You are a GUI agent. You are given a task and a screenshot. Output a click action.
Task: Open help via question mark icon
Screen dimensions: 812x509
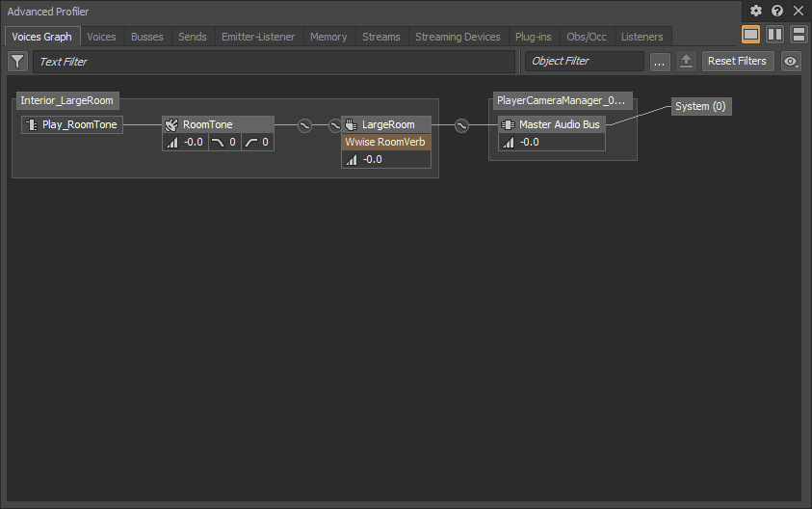pyautogui.click(x=776, y=11)
